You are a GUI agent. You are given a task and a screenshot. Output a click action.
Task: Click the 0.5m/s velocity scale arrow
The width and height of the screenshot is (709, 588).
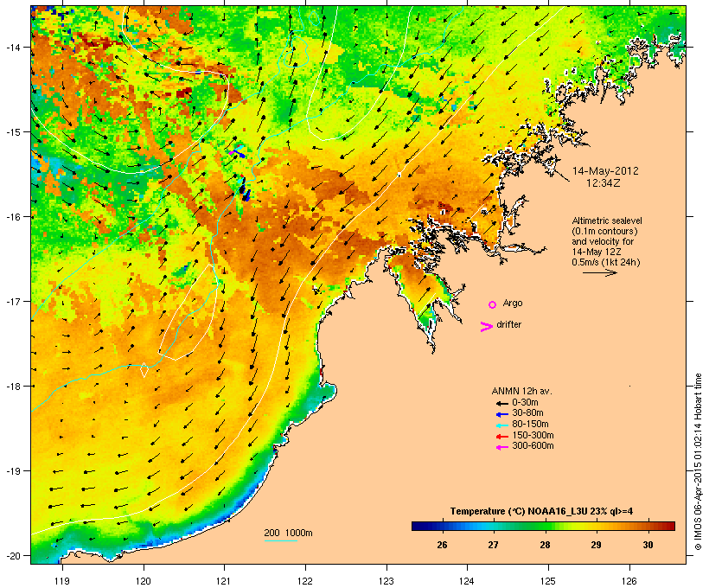[599, 272]
